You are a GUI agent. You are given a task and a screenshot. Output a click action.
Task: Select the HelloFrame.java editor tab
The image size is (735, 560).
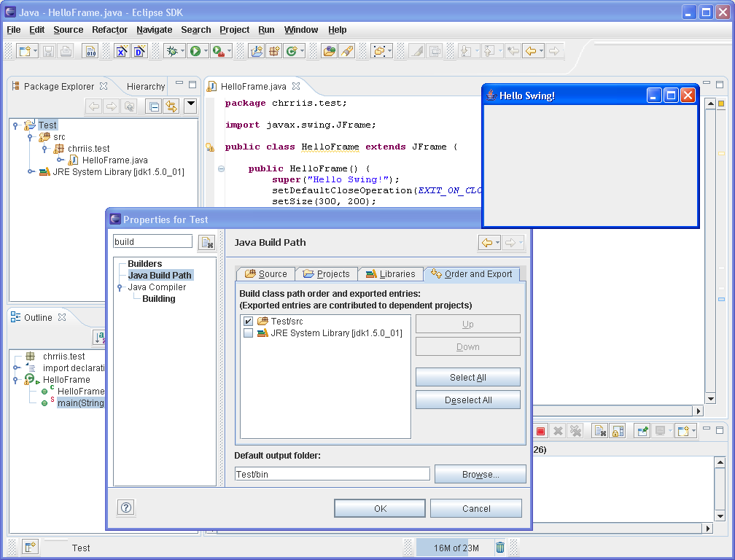(x=254, y=86)
